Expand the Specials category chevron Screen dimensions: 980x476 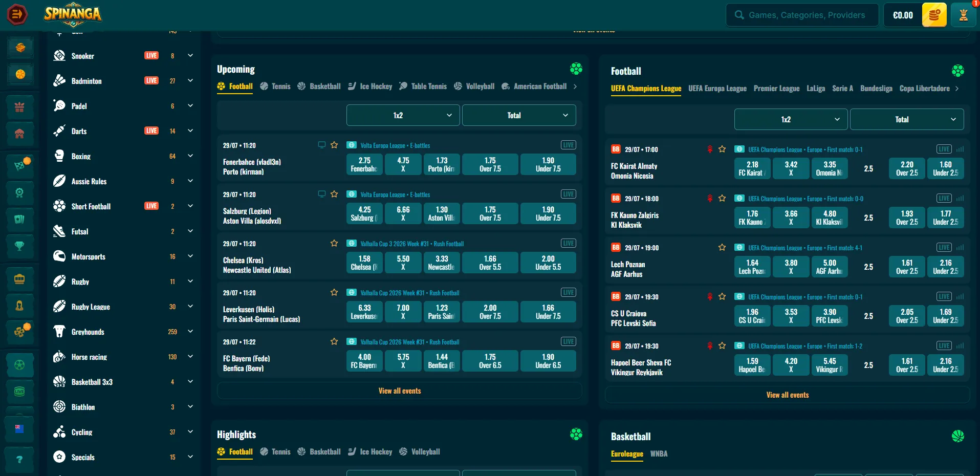click(190, 457)
